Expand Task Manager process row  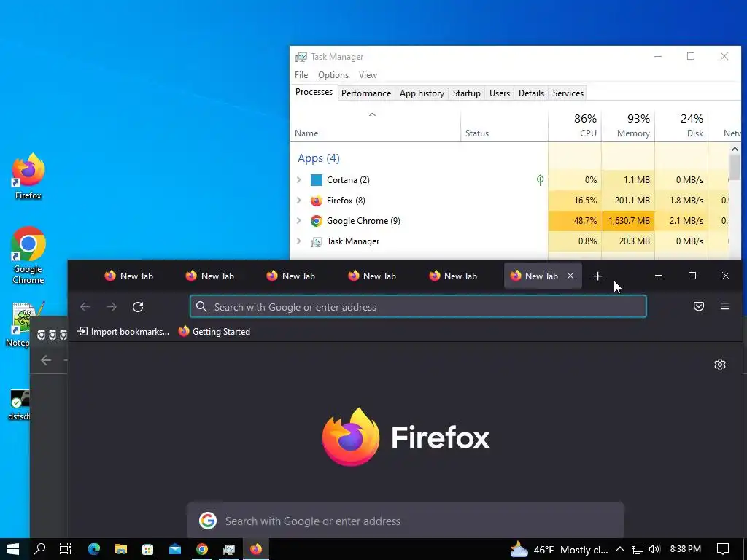coord(299,241)
